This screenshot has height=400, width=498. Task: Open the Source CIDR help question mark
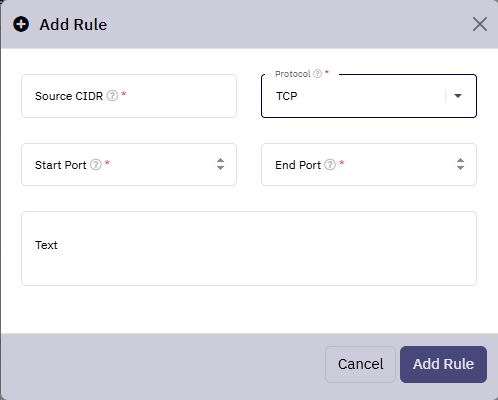[112, 96]
